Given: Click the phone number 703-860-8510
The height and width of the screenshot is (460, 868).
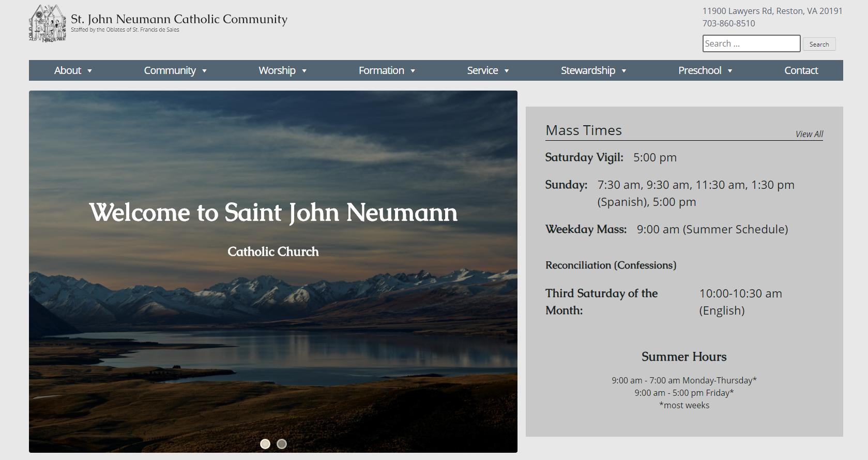Looking at the screenshot, I should click(x=728, y=23).
